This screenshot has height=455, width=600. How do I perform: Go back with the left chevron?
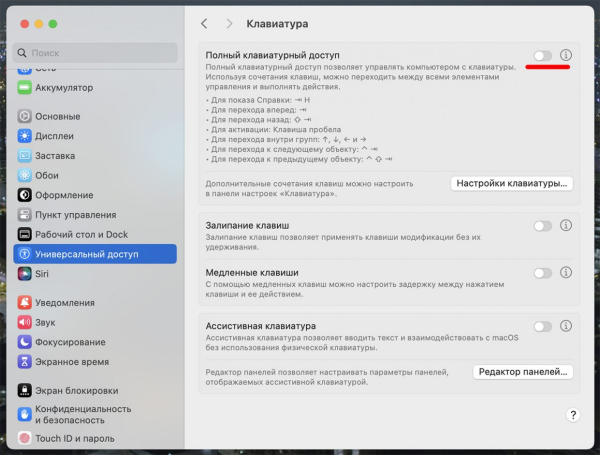pyautogui.click(x=204, y=24)
